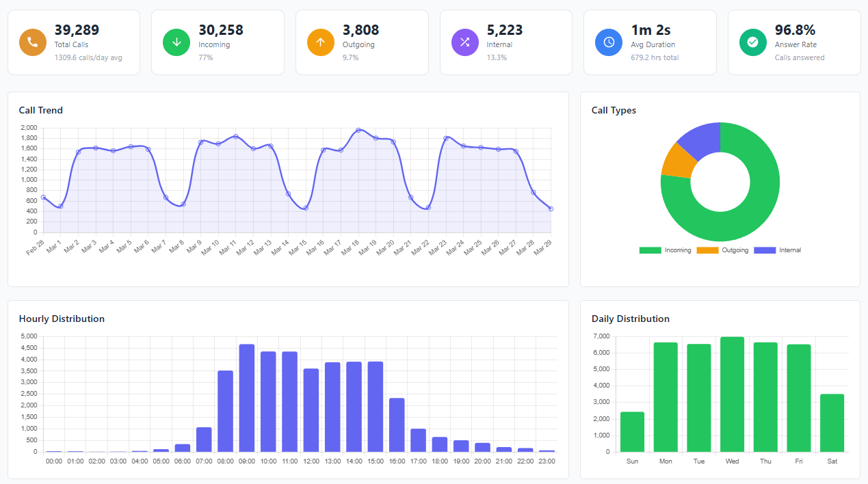
Task: Click the Sat bar in Daily Distribution
Action: (x=832, y=422)
